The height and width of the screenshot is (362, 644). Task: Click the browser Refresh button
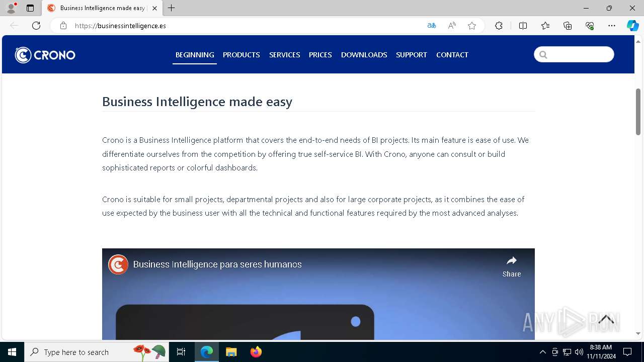(x=36, y=26)
